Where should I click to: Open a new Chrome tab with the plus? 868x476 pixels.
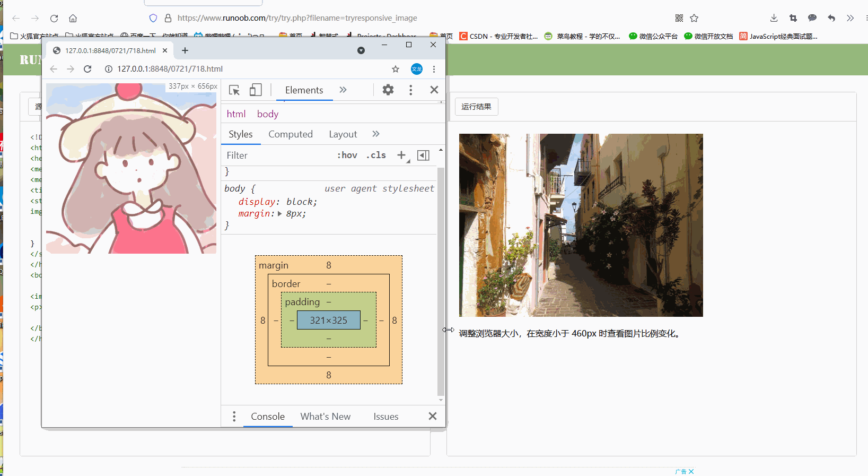[185, 50]
